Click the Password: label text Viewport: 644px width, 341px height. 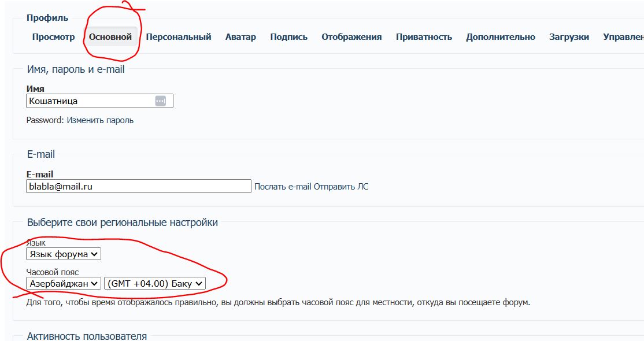tap(45, 120)
